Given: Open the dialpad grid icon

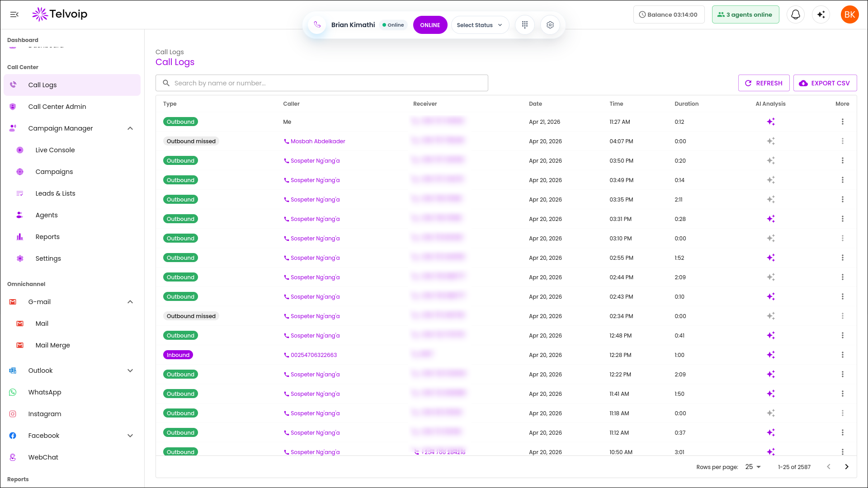Looking at the screenshot, I should click(x=524, y=25).
